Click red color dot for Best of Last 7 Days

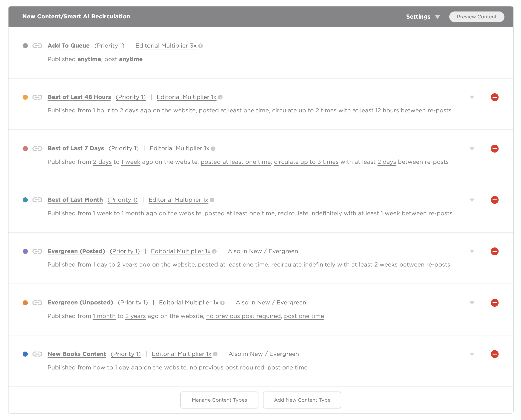(25, 149)
